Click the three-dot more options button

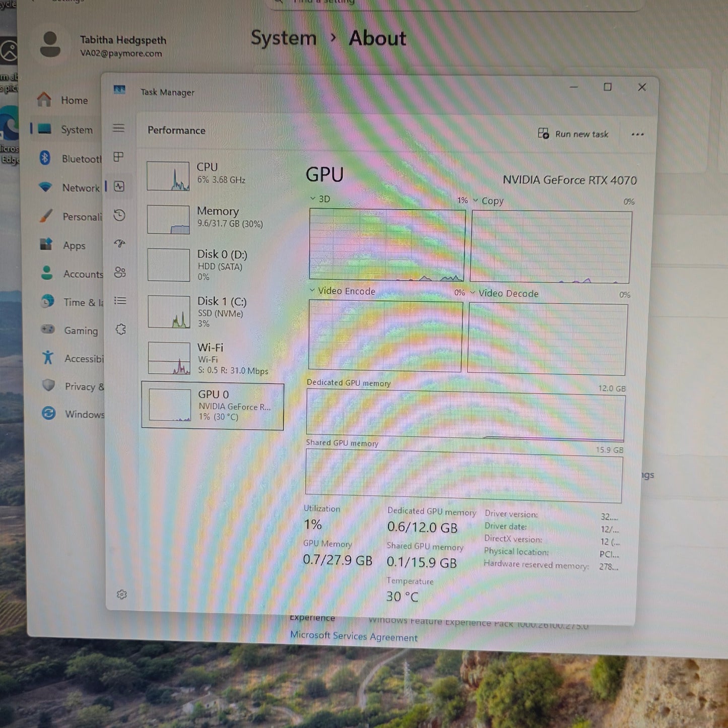click(x=637, y=135)
